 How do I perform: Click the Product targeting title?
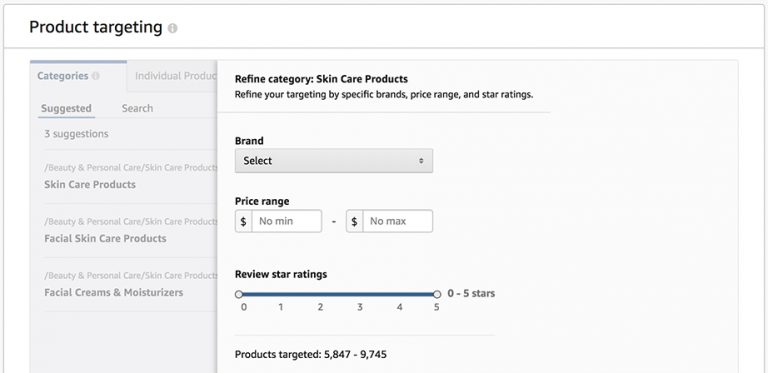pyautogui.click(x=96, y=27)
